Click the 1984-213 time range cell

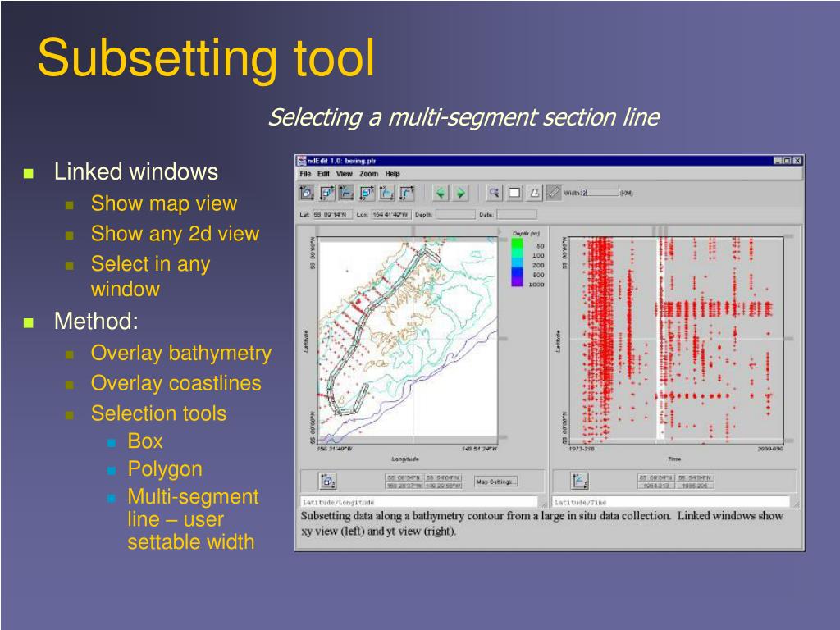[655, 486]
